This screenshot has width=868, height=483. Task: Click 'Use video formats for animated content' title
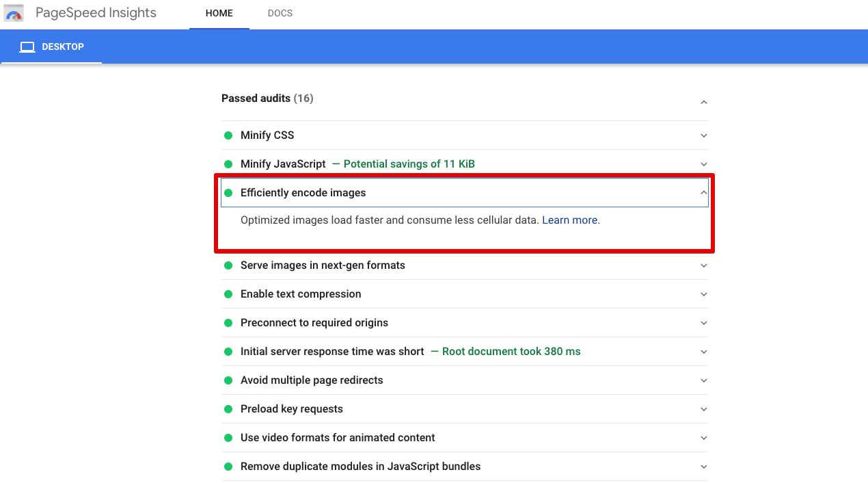(x=338, y=438)
